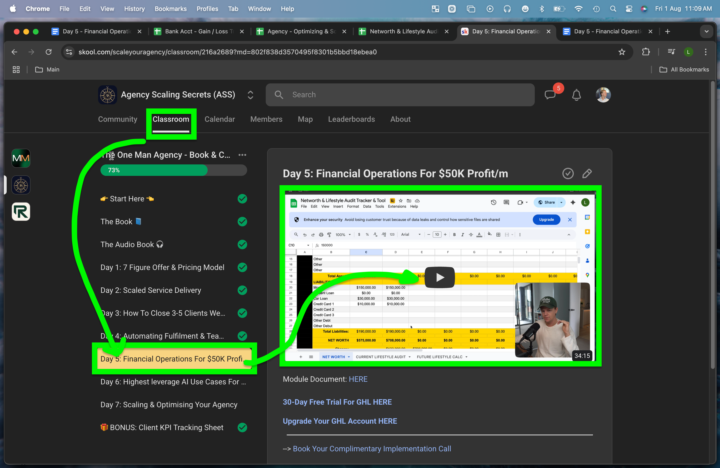This screenshot has width=720, height=468.
Task: Click the 73% course progress bar
Action: click(x=174, y=170)
